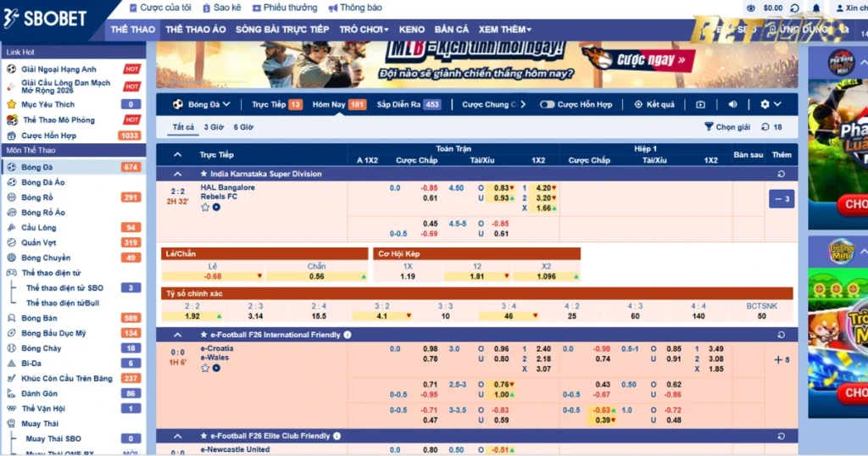868x456 pixels.
Task: Select Sắp Diễn Ra 453 filter
Action: [x=409, y=104]
